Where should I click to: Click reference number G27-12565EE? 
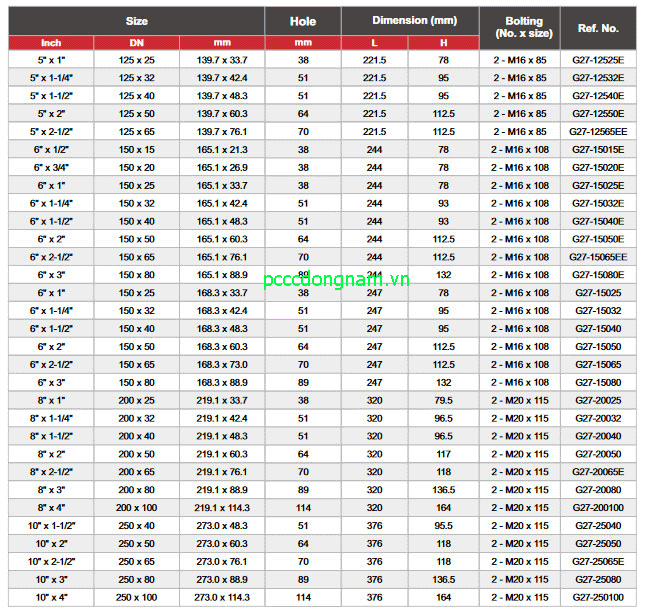(x=598, y=131)
